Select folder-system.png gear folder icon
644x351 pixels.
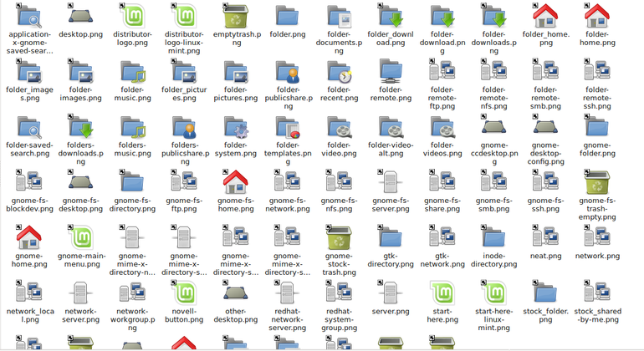click(x=236, y=127)
